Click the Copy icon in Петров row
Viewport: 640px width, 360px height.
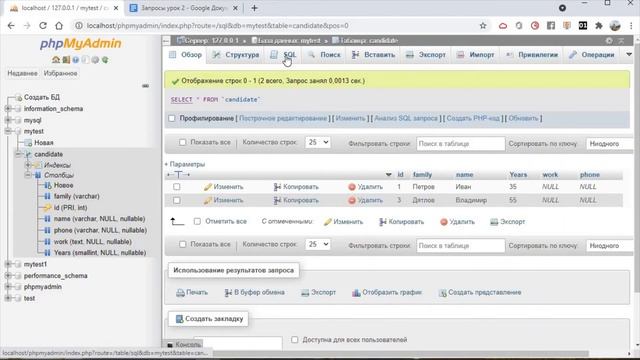pyautogui.click(x=277, y=187)
